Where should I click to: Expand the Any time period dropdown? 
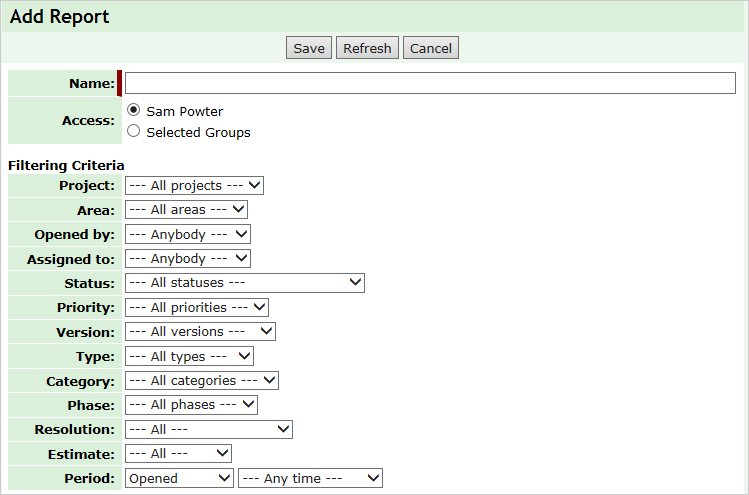click(x=310, y=478)
